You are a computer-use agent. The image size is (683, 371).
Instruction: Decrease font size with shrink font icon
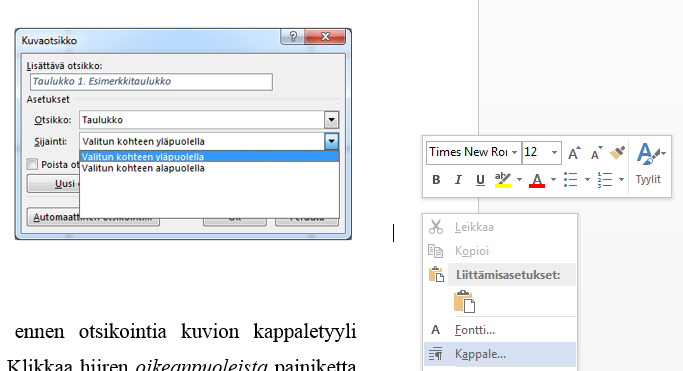click(596, 152)
